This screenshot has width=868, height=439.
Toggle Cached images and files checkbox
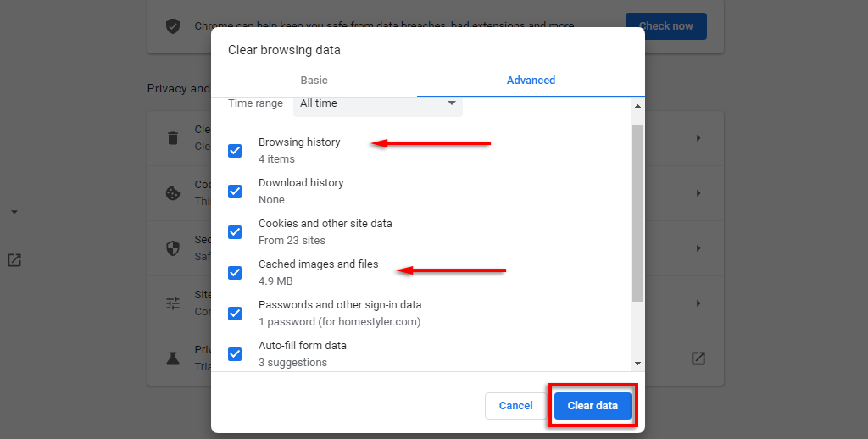235,273
